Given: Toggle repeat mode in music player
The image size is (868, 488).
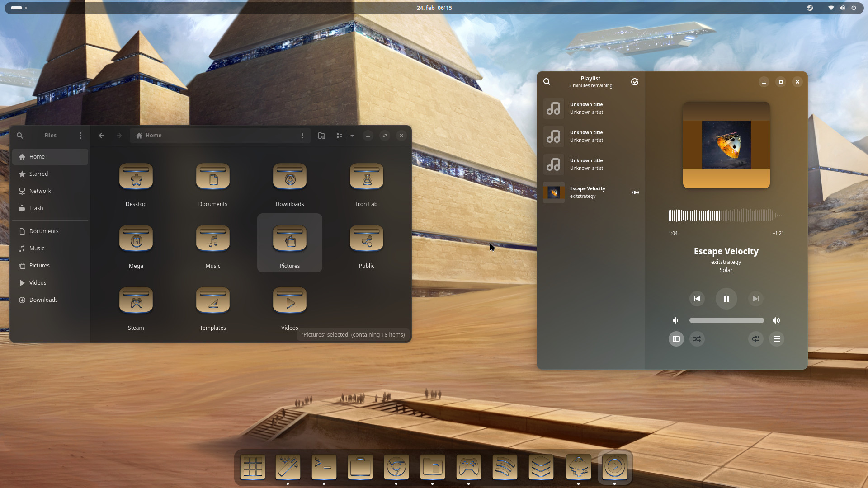Looking at the screenshot, I should click(x=755, y=339).
